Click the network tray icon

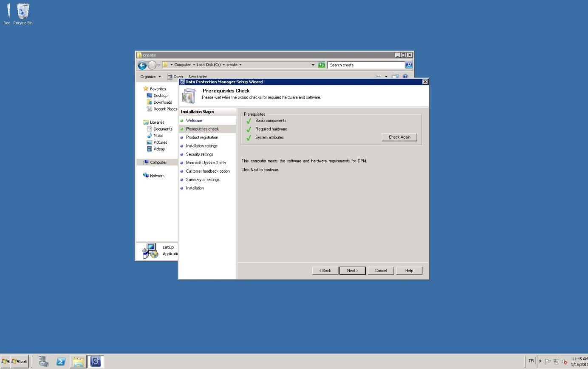point(556,362)
